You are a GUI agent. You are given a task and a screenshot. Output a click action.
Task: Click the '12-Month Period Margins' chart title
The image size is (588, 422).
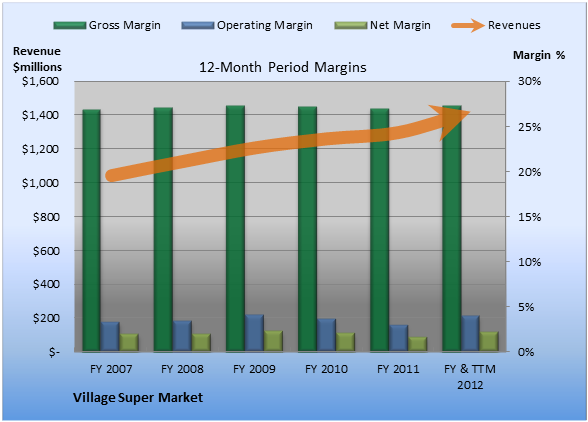point(282,68)
